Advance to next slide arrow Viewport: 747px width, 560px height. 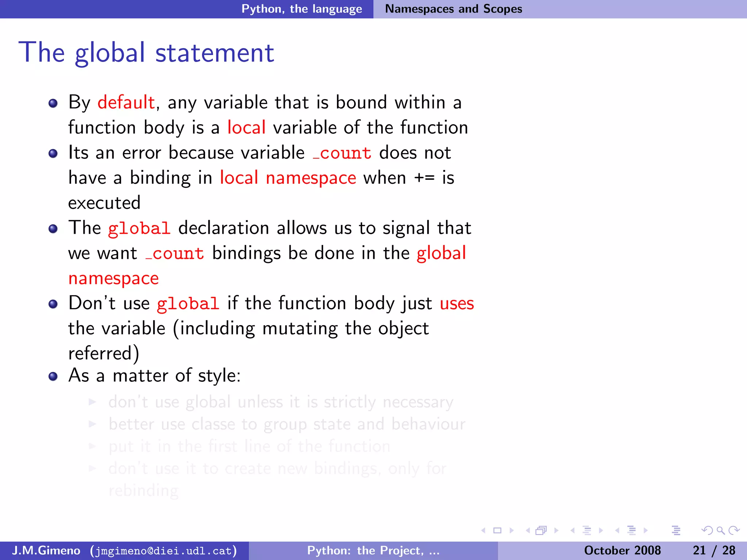pyautogui.click(x=512, y=530)
